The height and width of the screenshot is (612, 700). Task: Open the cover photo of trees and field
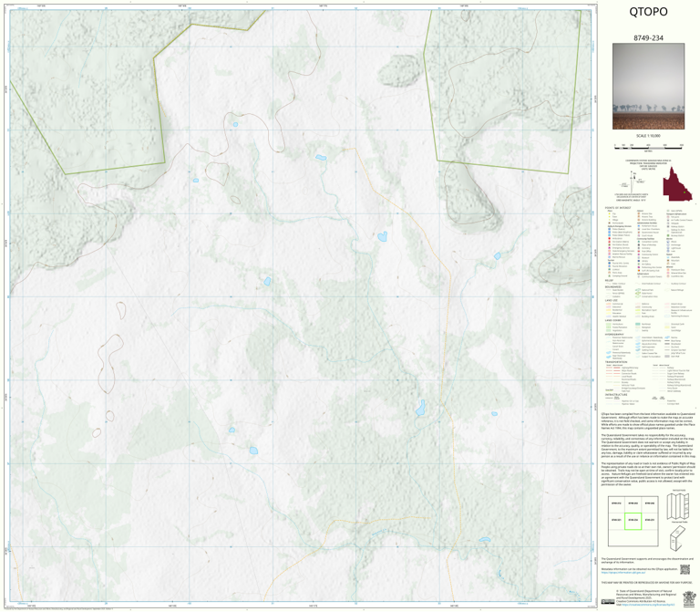coord(648,87)
